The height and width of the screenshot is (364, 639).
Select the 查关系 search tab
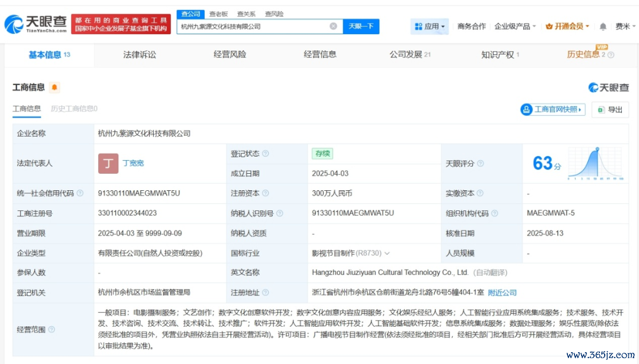(x=246, y=14)
